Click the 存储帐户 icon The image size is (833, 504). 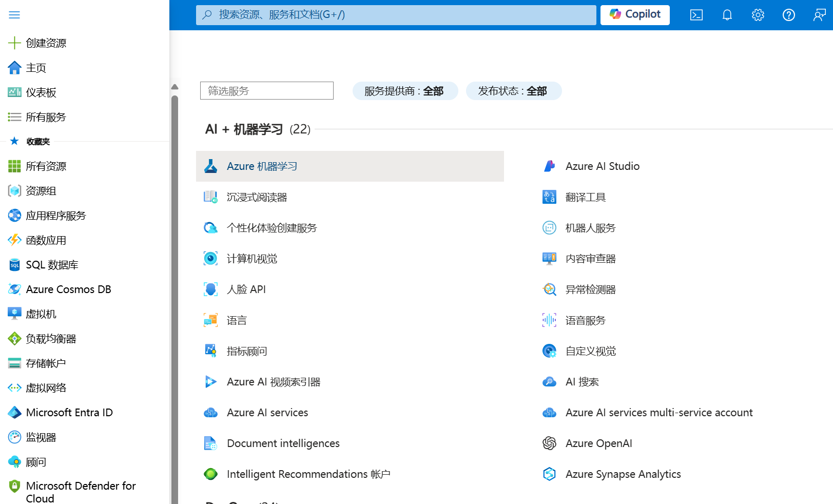pyautogui.click(x=14, y=363)
